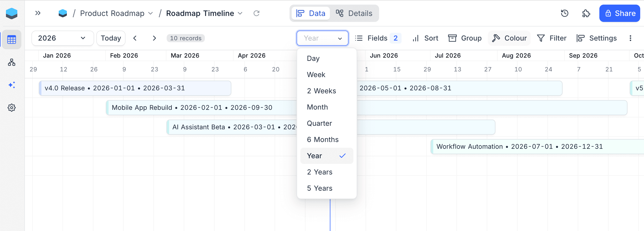This screenshot has height=231, width=644.
Task: Select the table grid icon in the sidebar
Action: click(12, 39)
